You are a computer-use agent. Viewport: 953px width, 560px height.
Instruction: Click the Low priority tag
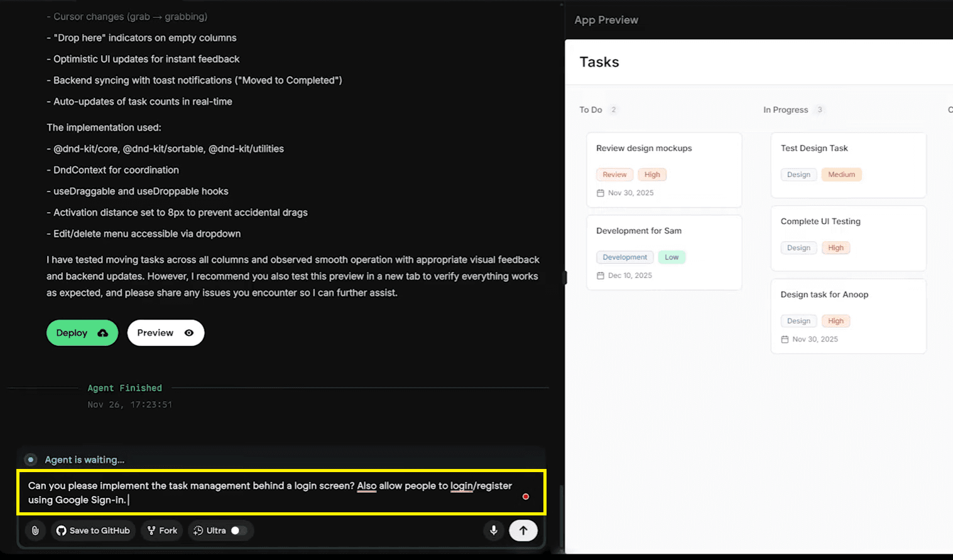click(672, 257)
